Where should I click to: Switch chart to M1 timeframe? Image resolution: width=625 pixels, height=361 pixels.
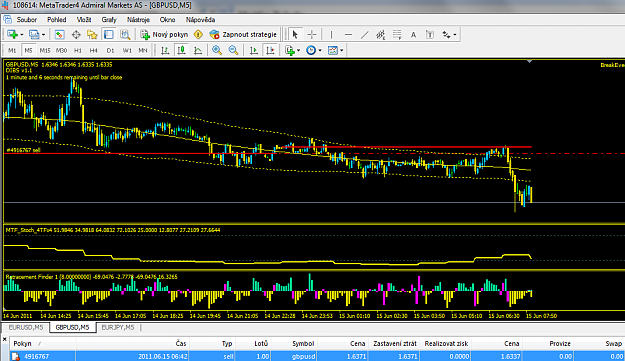(x=12, y=50)
